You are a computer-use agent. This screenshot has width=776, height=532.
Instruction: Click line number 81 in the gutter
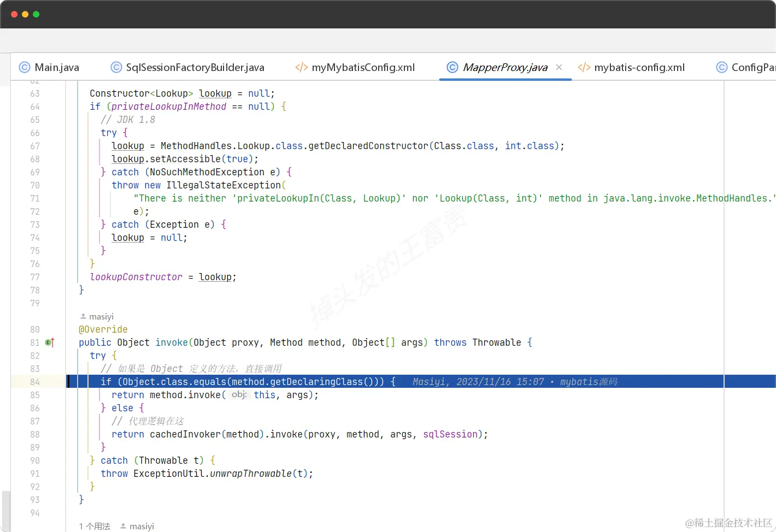pyautogui.click(x=35, y=342)
